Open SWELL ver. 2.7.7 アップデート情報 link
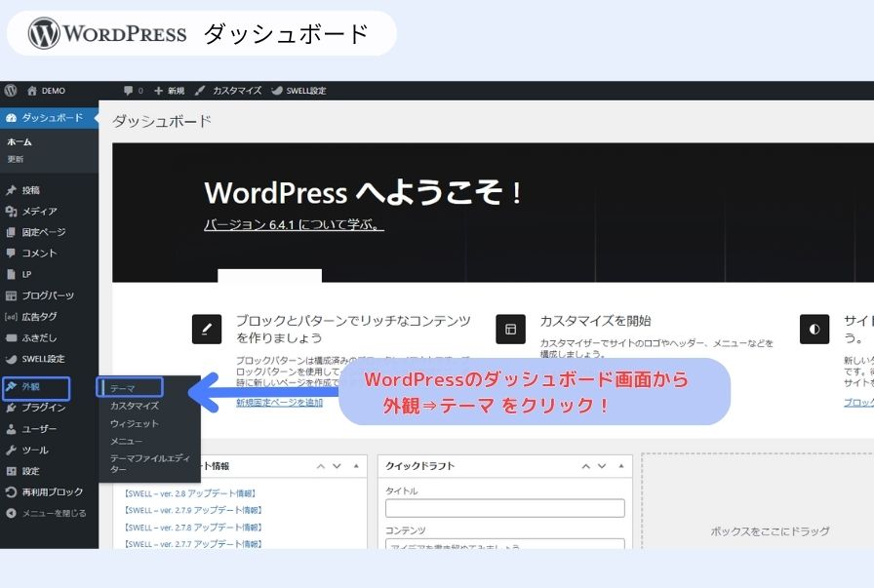874x588 pixels. point(192,544)
